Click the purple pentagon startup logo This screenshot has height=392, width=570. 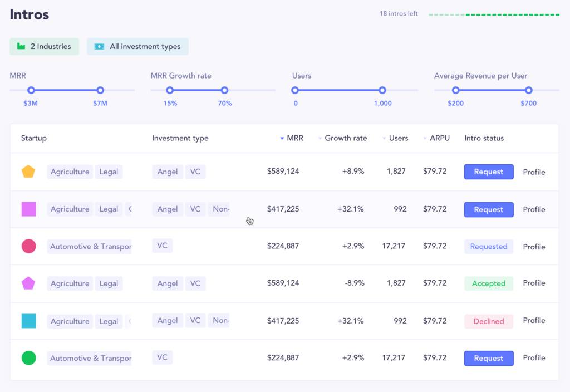click(x=28, y=283)
